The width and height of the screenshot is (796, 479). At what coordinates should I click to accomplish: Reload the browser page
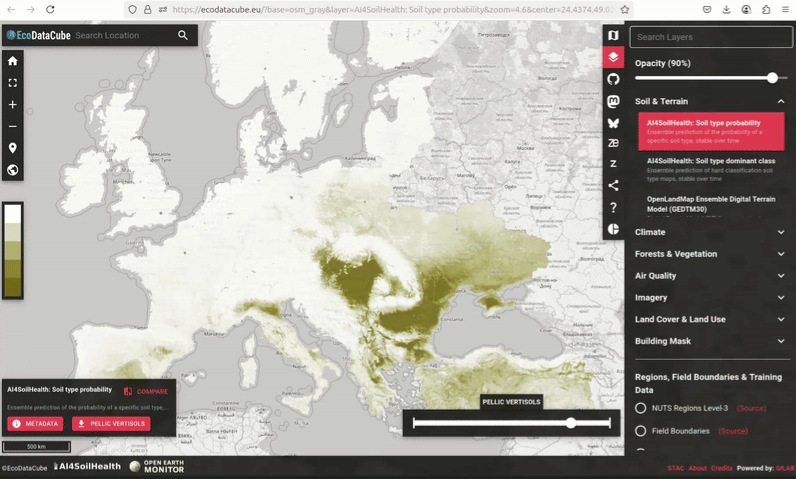50,9
